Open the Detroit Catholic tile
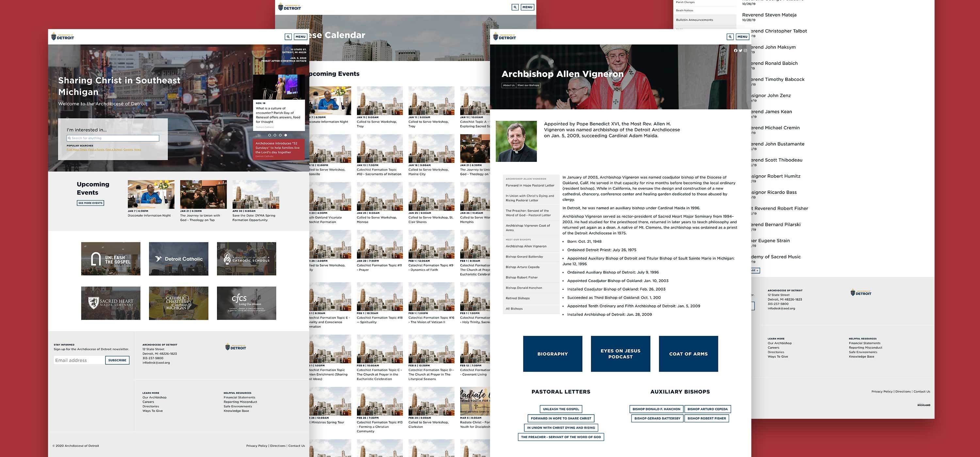 click(178, 259)
